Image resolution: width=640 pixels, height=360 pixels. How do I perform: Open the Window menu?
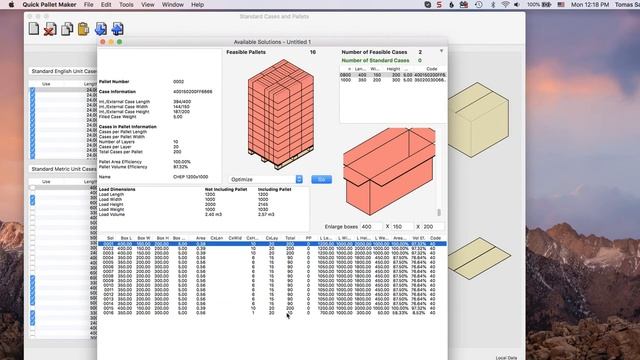point(173,4)
